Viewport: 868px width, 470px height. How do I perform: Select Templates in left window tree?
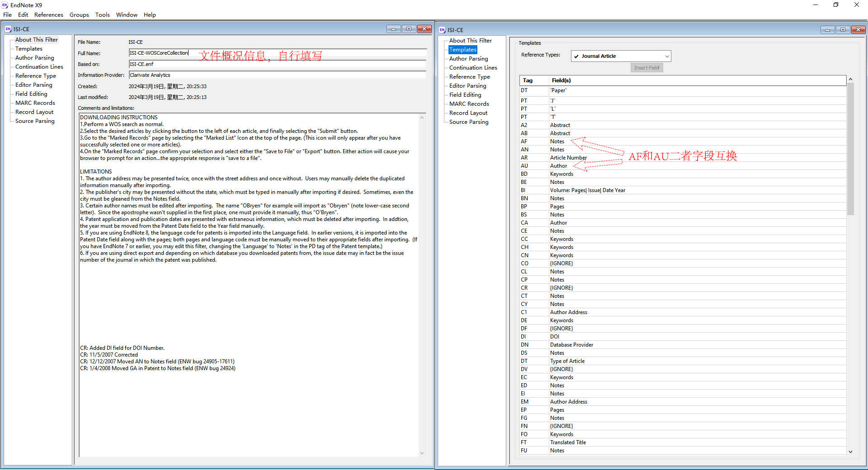point(29,49)
